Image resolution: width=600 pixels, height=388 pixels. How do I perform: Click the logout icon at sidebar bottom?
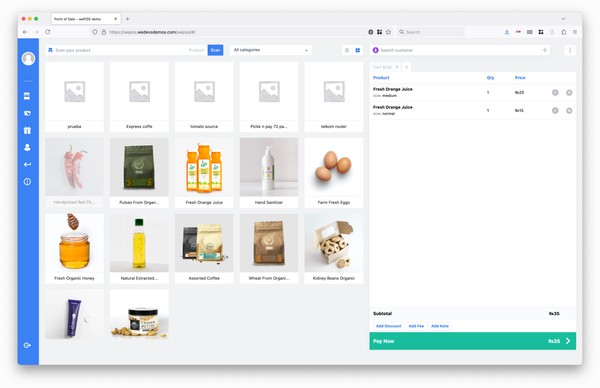coord(27,345)
